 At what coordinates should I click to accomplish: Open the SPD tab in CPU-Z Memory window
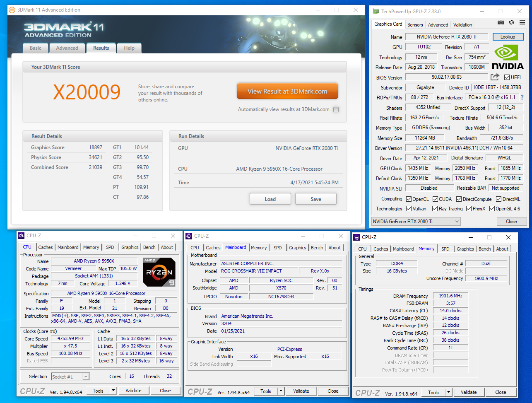point(445,249)
